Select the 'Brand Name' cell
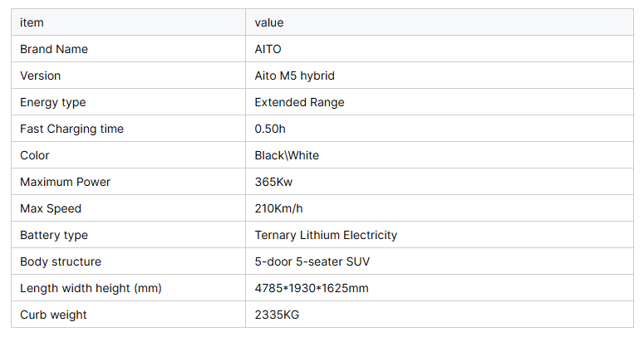The height and width of the screenshot is (337, 644). [x=54, y=49]
